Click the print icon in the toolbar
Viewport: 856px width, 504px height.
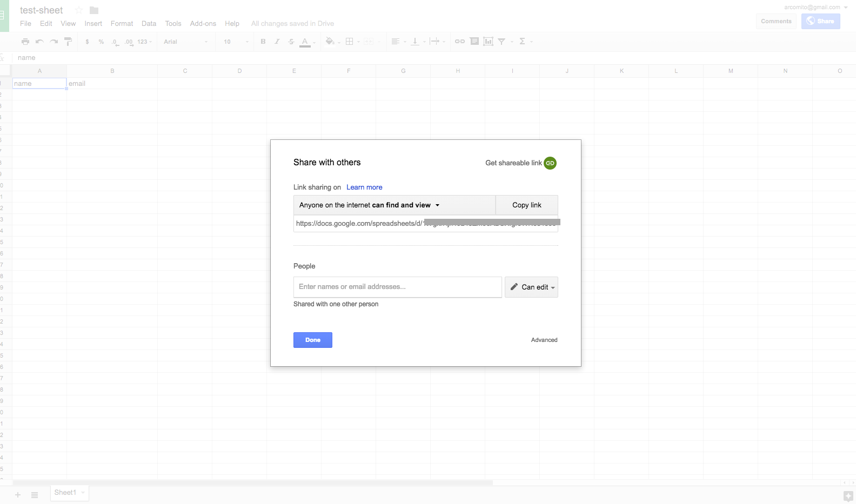(25, 42)
